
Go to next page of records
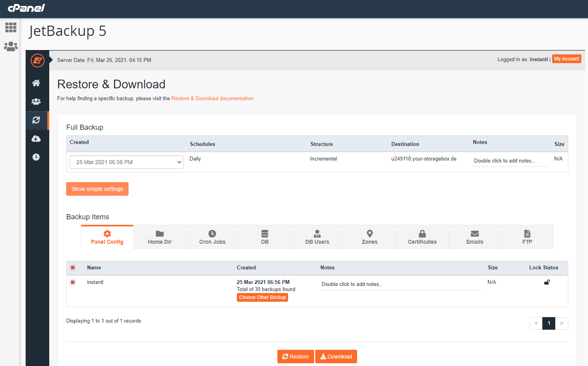click(x=562, y=323)
